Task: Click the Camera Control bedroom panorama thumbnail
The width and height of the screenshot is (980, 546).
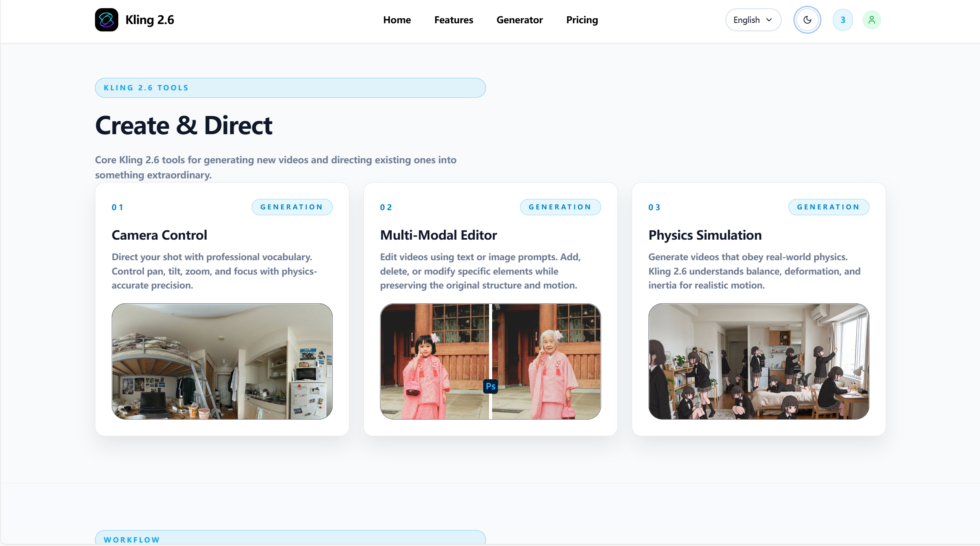Action: tap(222, 361)
